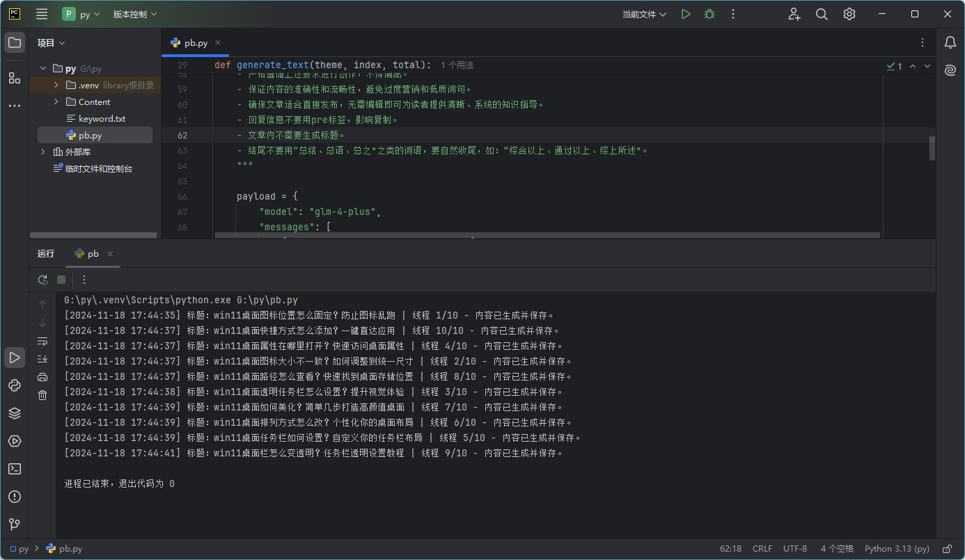Open IDE settings gear icon

[849, 14]
